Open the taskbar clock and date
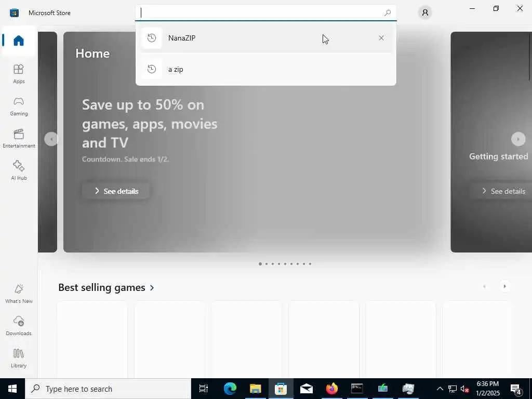The image size is (532, 399). 487,389
